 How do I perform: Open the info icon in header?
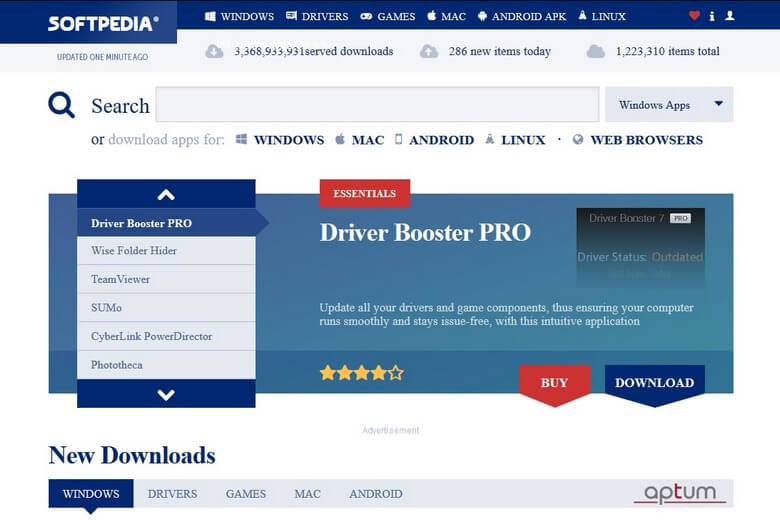[712, 16]
